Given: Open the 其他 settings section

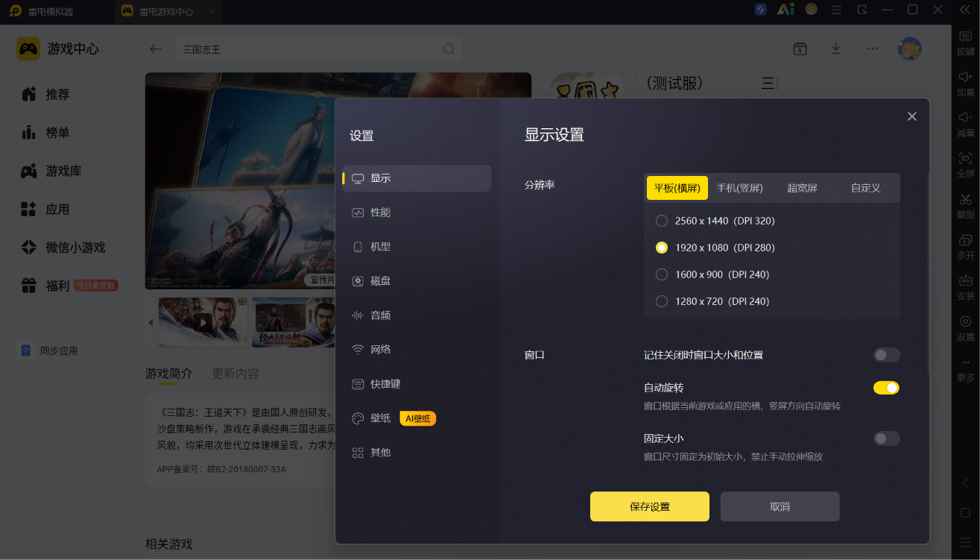Looking at the screenshot, I should (x=417, y=453).
